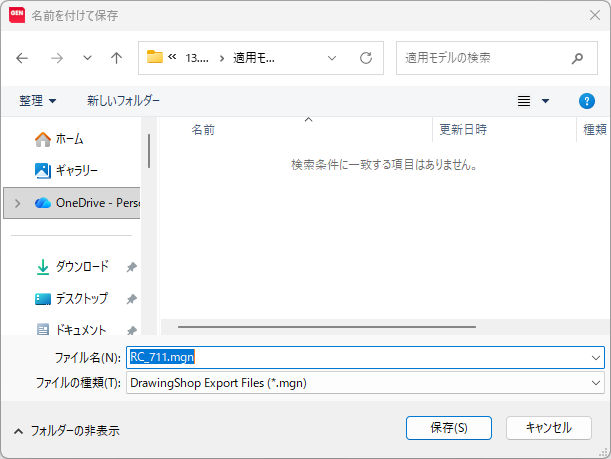Viewport: 611px width, 459px height.
Task: Close the 名前を付けて保存 dialog
Action: click(595, 15)
